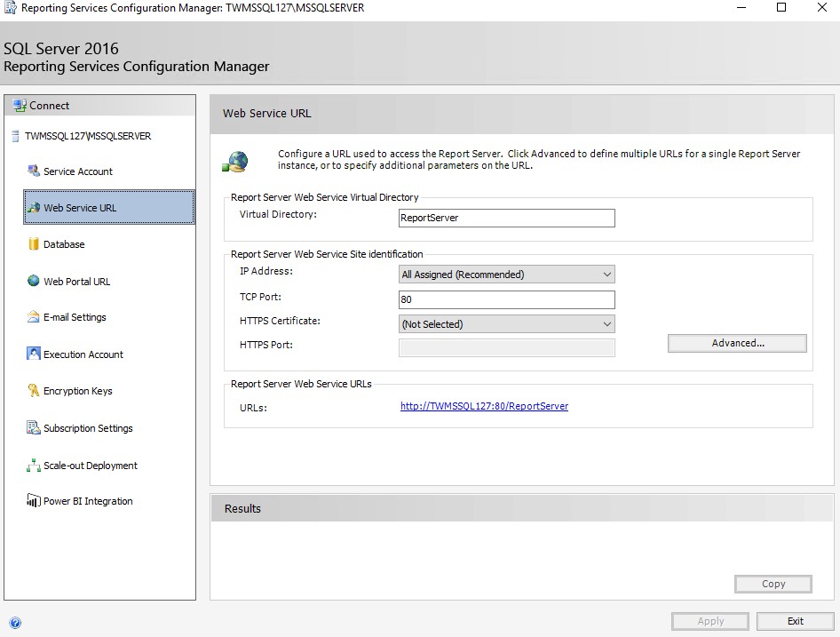
Task: Maximize the Configuration Manager window
Action: [x=781, y=7]
